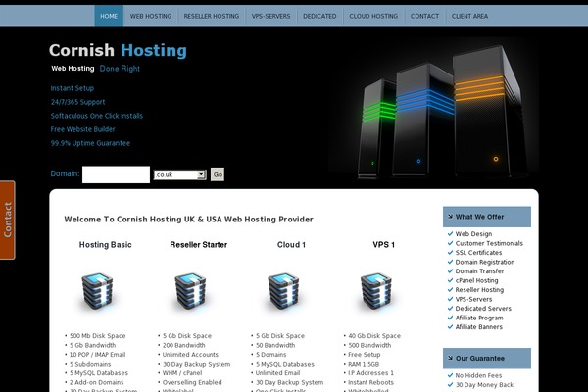Open Affiliate Banners link
The height and width of the screenshot is (392, 588).
479,326
